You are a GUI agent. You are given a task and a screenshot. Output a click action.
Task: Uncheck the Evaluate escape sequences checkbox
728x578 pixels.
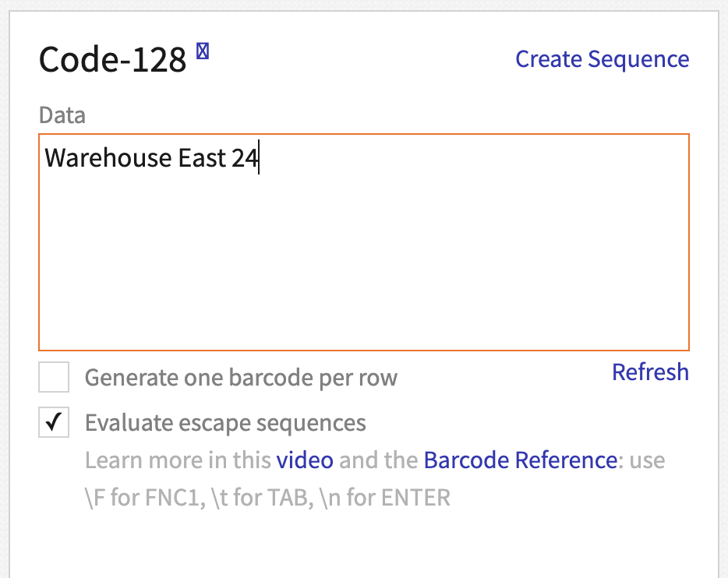pos(54,423)
